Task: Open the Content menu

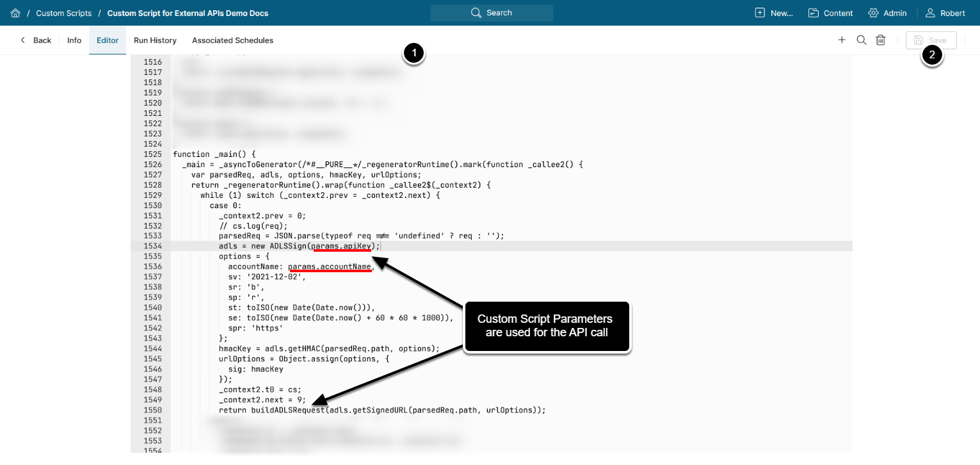Action: 830,13
